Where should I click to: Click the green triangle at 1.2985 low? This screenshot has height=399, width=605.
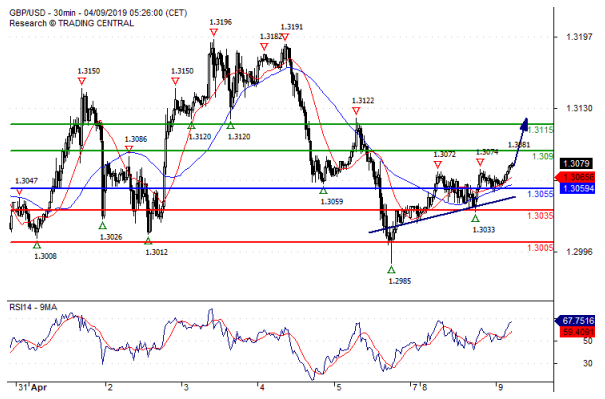click(392, 269)
